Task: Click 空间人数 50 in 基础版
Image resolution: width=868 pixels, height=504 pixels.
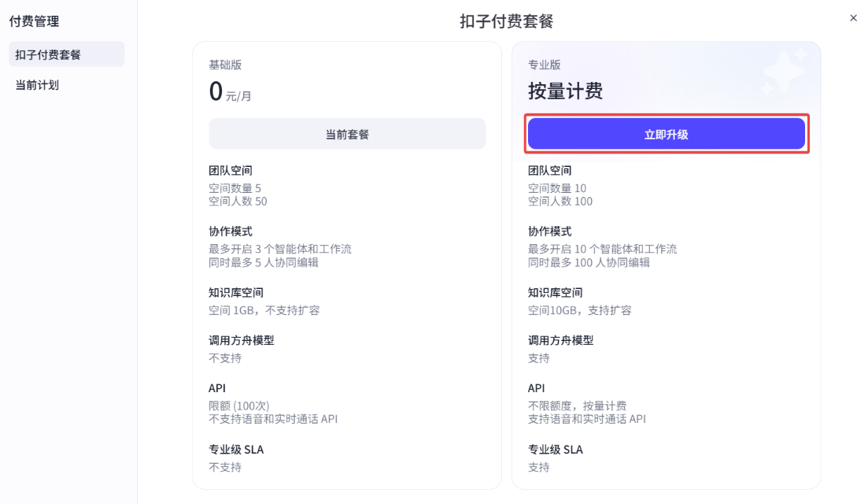Action: point(238,202)
